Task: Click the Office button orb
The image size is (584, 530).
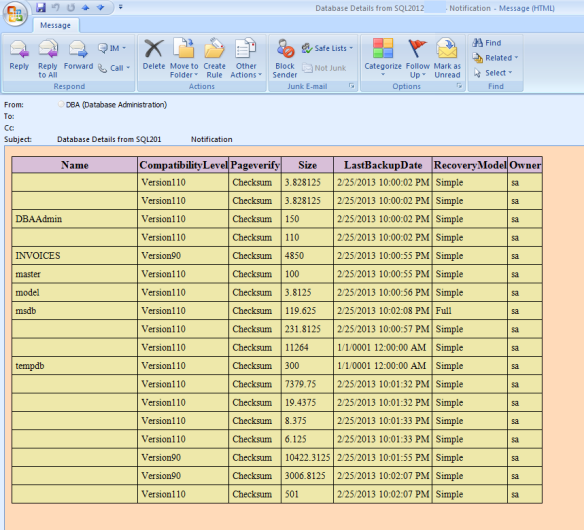Action: 15,14
